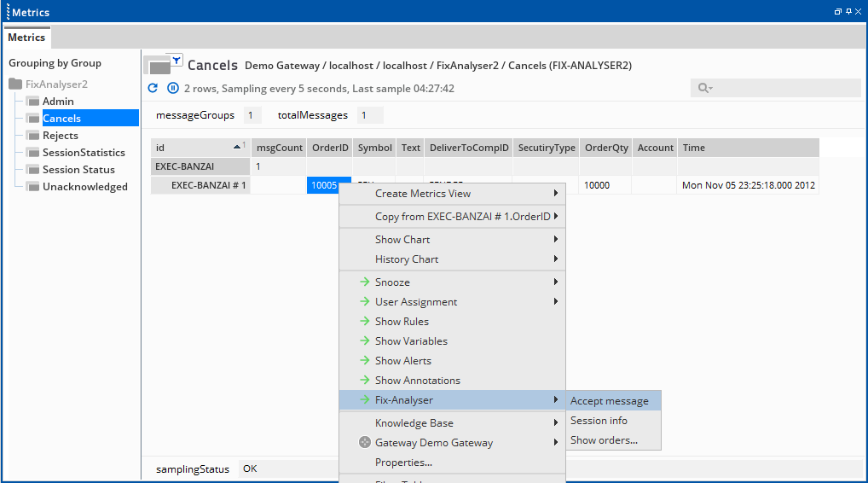Open the filter icon next to Cancels title

[176, 61]
